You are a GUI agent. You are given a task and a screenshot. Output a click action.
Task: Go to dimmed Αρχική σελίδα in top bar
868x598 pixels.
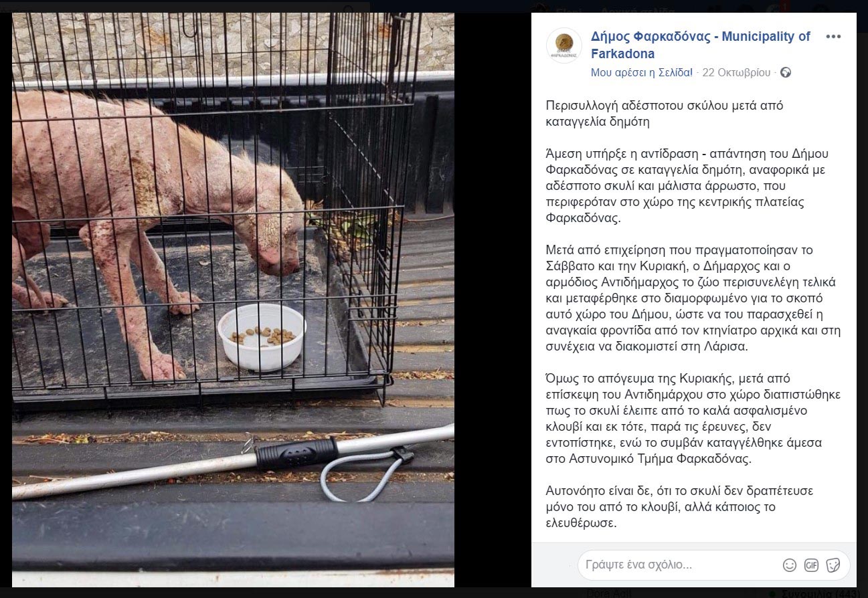(637, 9)
